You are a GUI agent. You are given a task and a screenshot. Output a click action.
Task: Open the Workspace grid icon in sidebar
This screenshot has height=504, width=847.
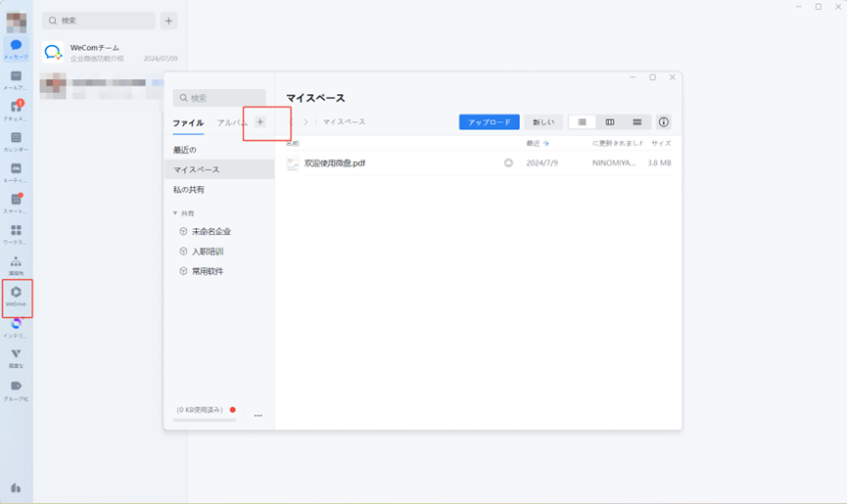(x=16, y=233)
